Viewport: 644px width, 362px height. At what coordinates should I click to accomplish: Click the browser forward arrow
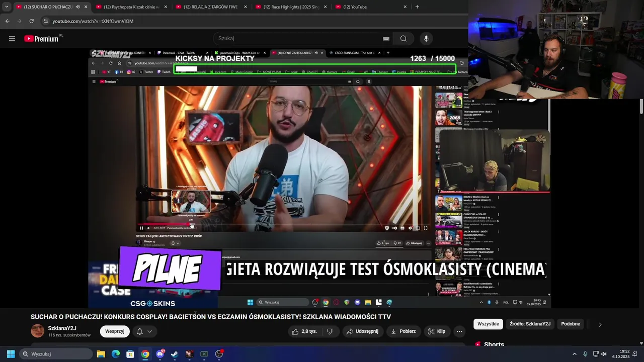[19, 21]
